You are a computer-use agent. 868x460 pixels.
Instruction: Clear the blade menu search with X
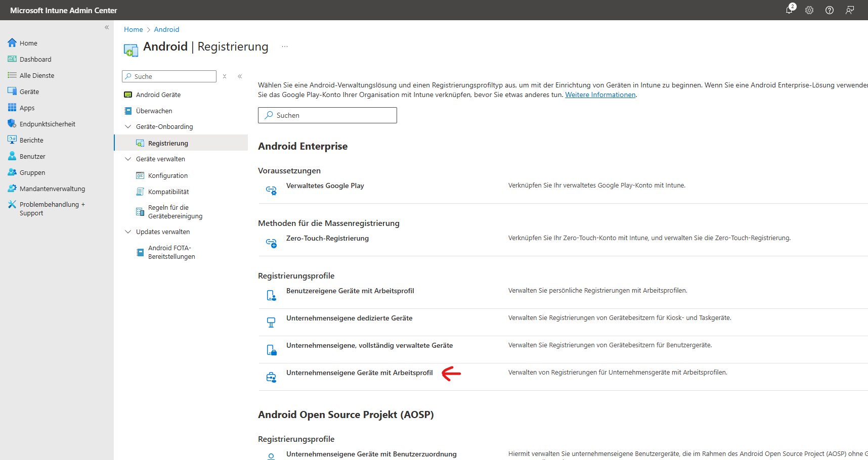pyautogui.click(x=225, y=76)
